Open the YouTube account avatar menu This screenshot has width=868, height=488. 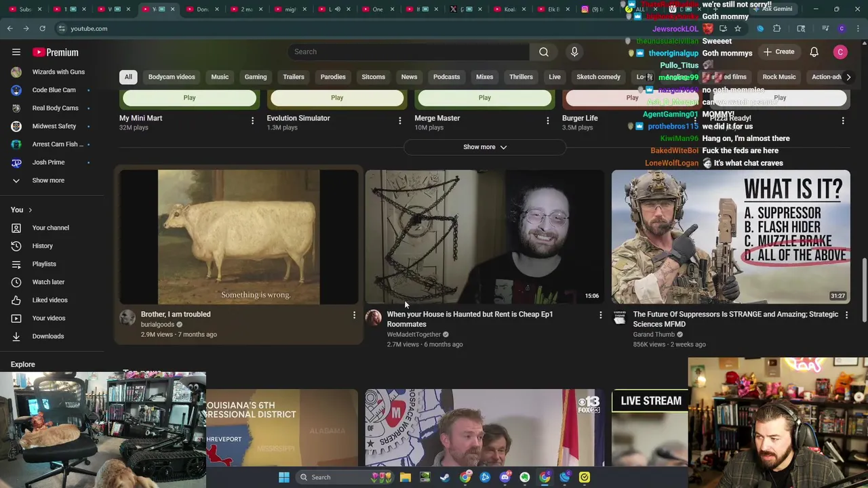[840, 52]
